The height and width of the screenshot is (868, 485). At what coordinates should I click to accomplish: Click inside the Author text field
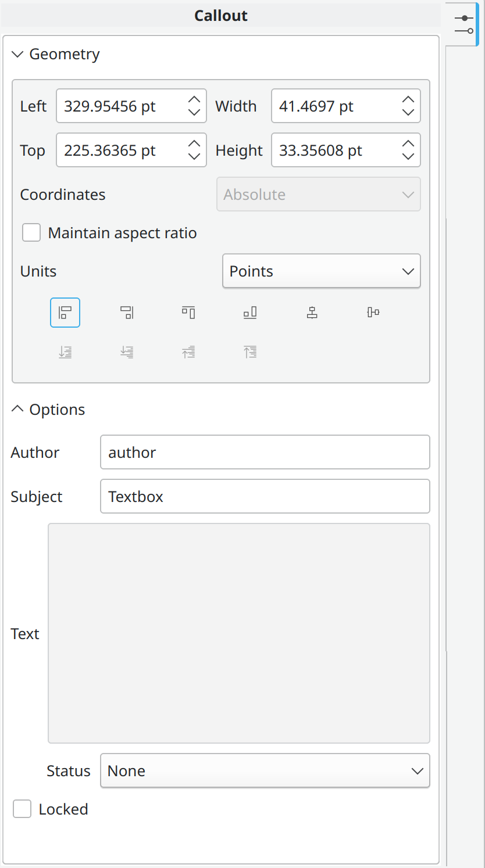[265, 452]
